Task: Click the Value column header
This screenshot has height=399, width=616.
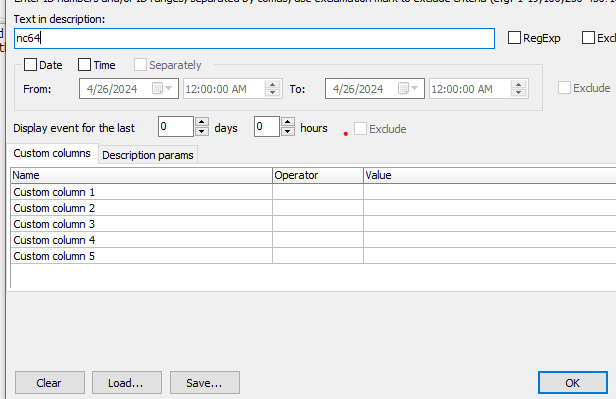Action: [490, 175]
